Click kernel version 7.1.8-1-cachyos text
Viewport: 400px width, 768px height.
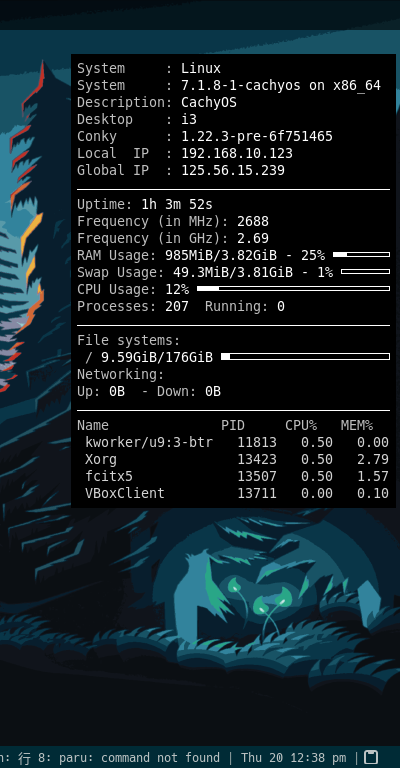241,85
